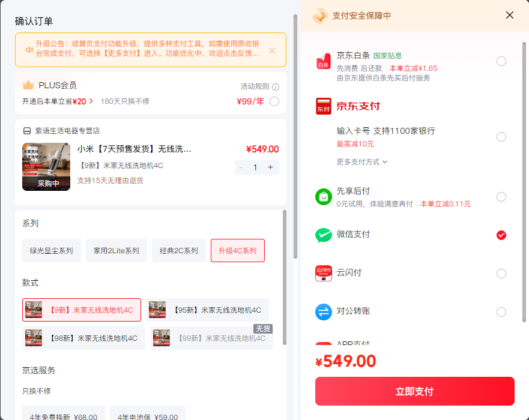Choose 经典2C系列 series option
This screenshot has width=529, height=420.
point(179,250)
